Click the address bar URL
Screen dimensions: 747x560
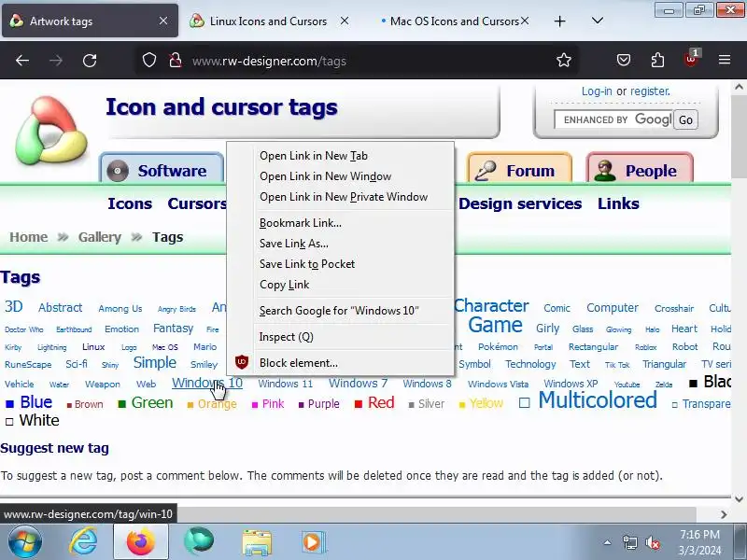tap(269, 61)
